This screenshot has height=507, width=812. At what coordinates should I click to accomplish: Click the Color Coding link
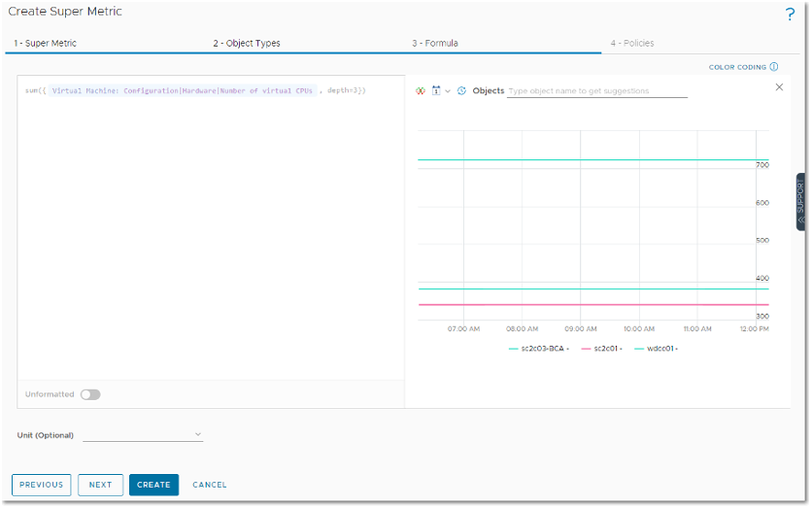pyautogui.click(x=737, y=67)
